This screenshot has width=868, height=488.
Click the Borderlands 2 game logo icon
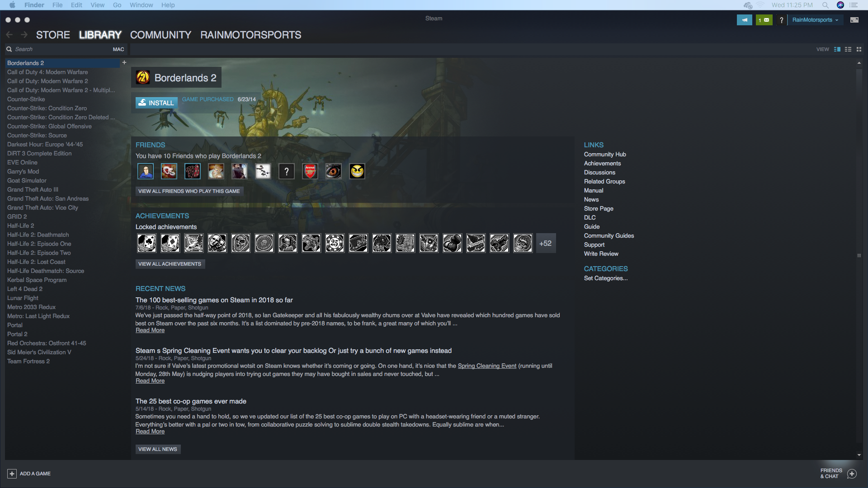(143, 78)
